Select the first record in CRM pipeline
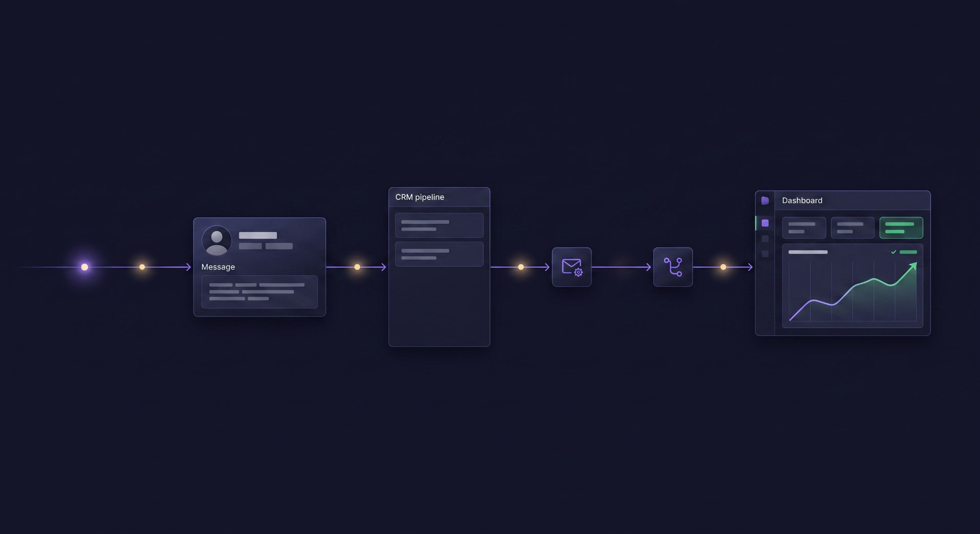 [439, 225]
